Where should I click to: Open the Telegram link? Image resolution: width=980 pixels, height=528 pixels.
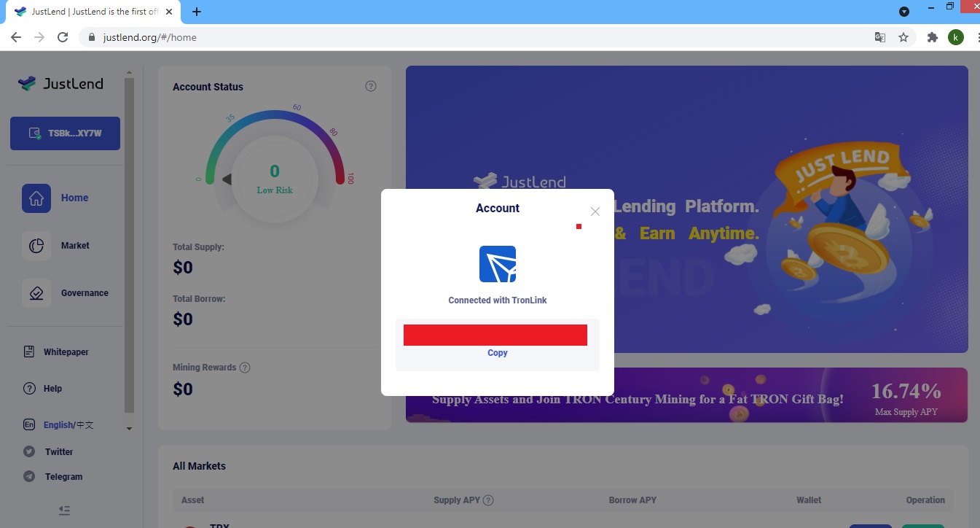(63, 477)
